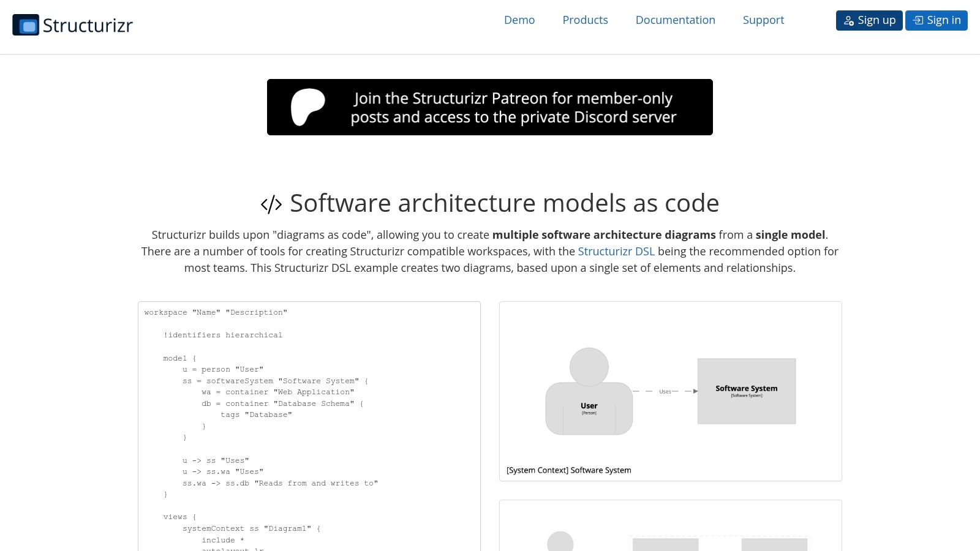Open the Products menu item
980x551 pixels.
pos(585,20)
